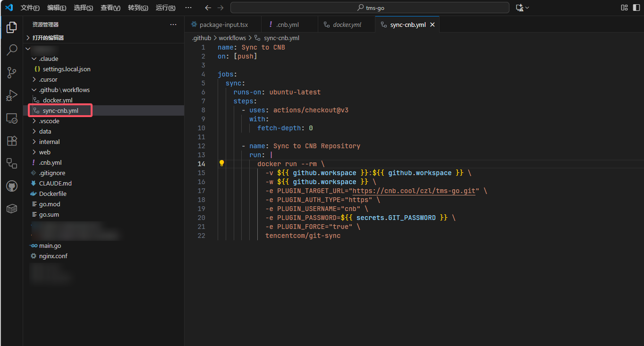Viewport: 644px width, 346px height.
Task: Open the 运行(R) menu
Action: (x=165, y=8)
